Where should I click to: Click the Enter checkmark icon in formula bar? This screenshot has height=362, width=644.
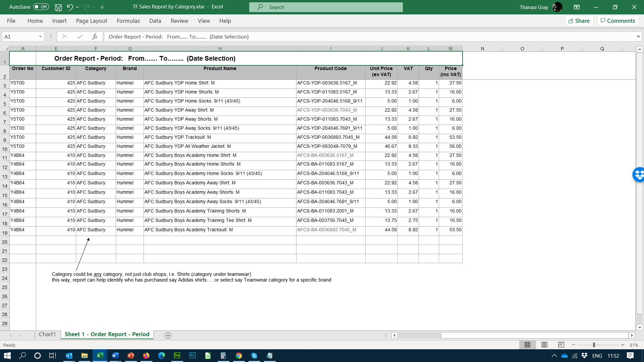pos(79,37)
